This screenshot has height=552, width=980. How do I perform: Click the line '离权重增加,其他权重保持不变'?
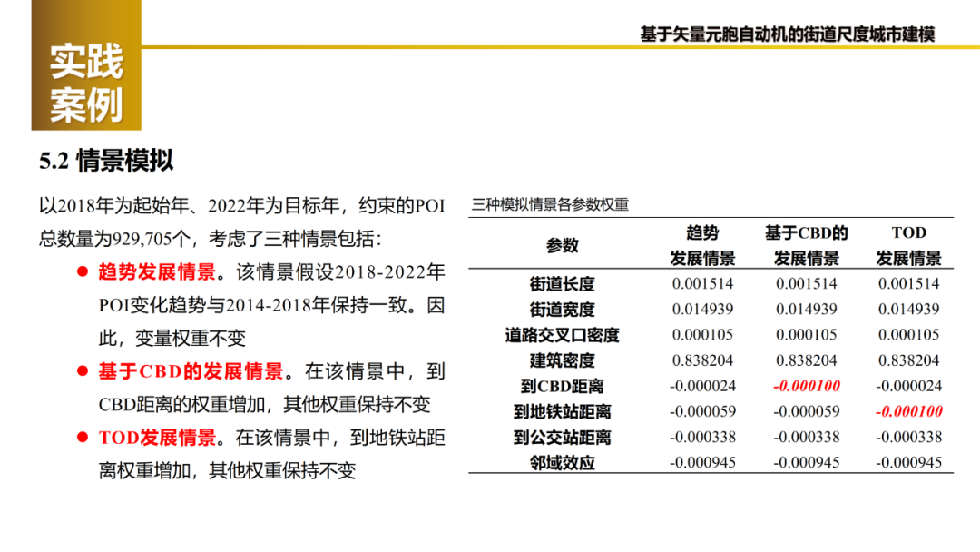(x=227, y=470)
